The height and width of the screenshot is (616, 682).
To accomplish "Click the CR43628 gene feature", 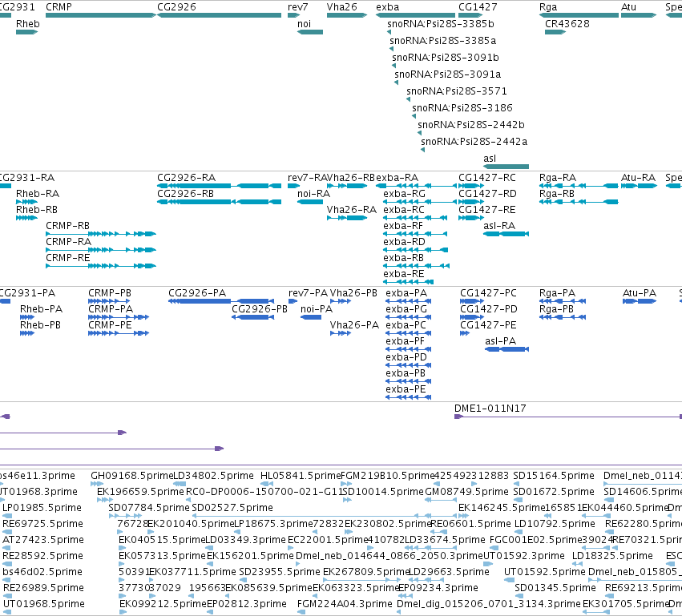I will tap(555, 32).
